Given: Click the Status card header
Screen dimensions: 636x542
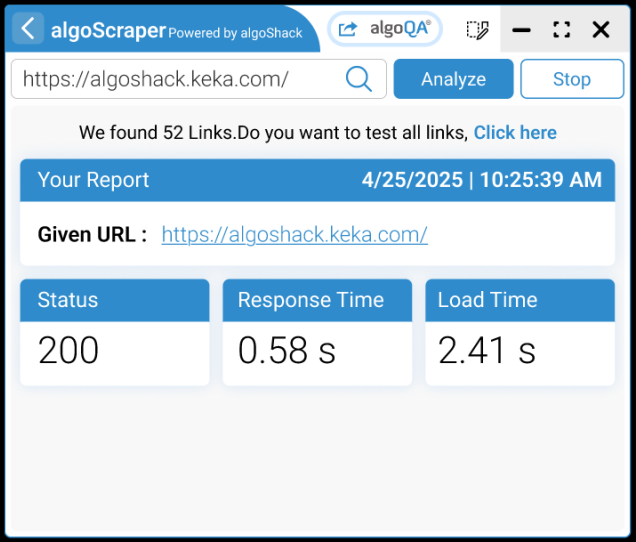Looking at the screenshot, I should pos(114,300).
